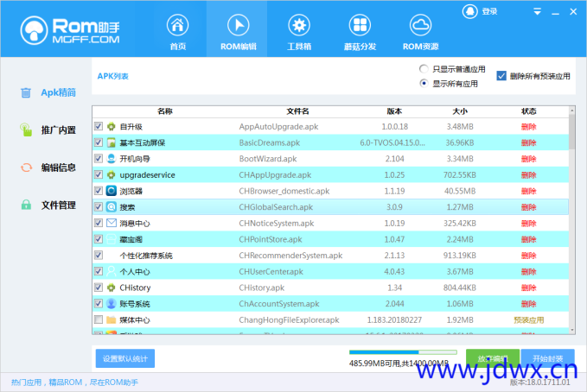
Task: Select the CHPointStore.apk file name
Action: [x=271, y=239]
